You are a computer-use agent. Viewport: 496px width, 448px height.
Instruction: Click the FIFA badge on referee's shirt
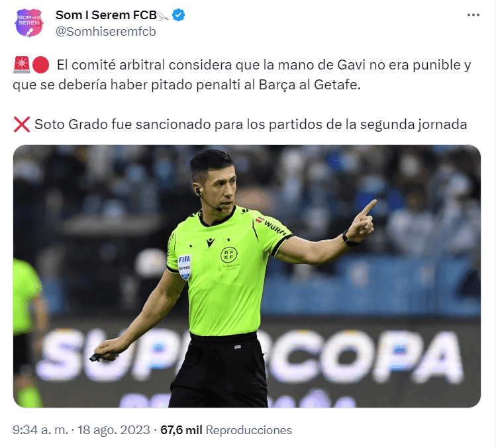coord(184,267)
